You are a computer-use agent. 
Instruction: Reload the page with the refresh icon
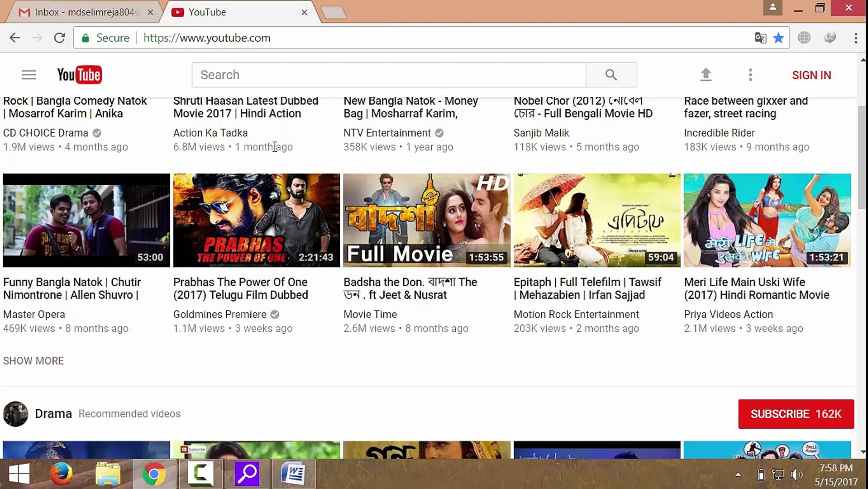coord(59,38)
